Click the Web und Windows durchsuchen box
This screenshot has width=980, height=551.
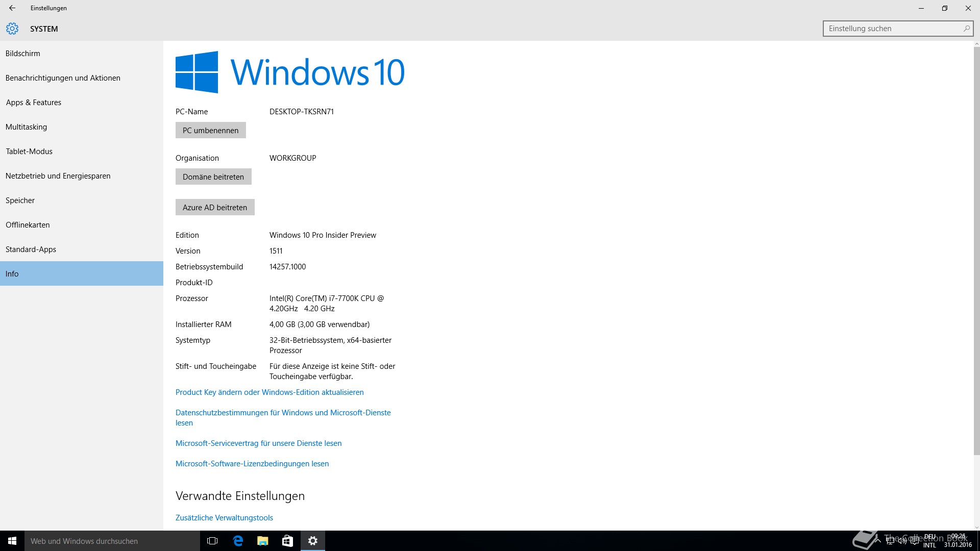pos(112,541)
